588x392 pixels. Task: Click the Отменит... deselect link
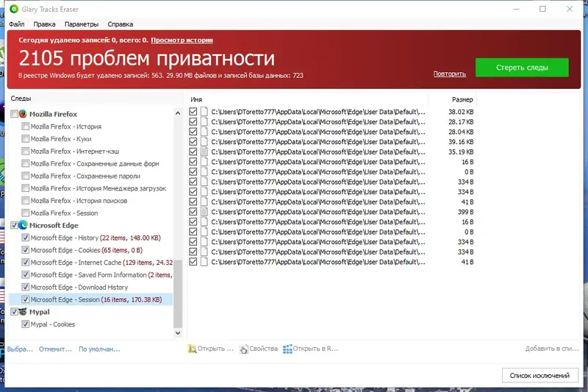tap(55, 349)
